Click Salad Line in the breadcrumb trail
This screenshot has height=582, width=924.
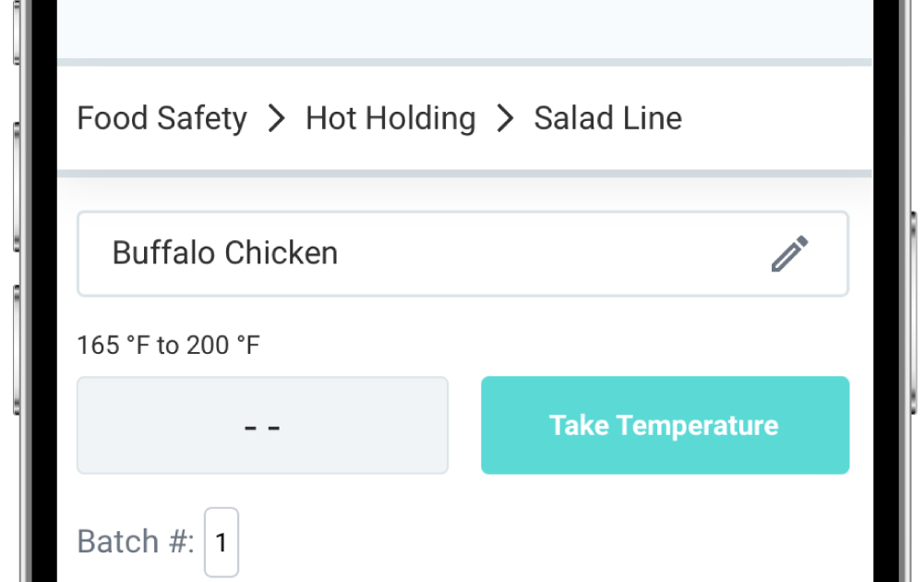click(x=607, y=117)
